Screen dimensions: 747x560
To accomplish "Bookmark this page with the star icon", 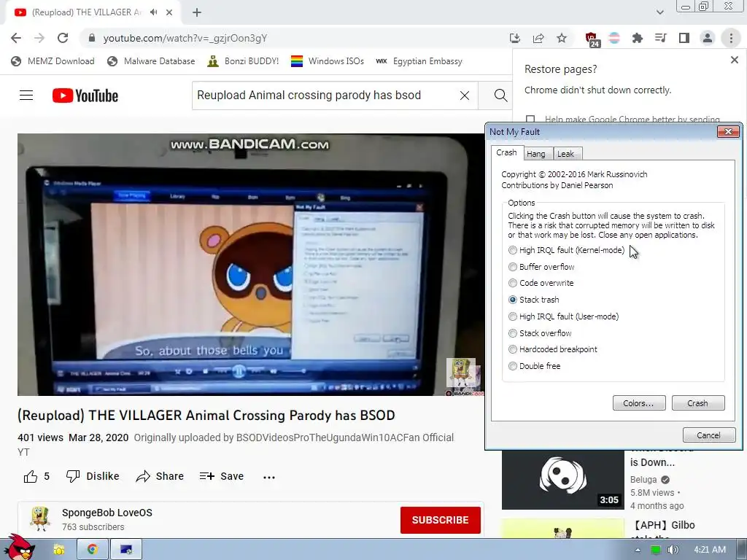I will pyautogui.click(x=562, y=38).
